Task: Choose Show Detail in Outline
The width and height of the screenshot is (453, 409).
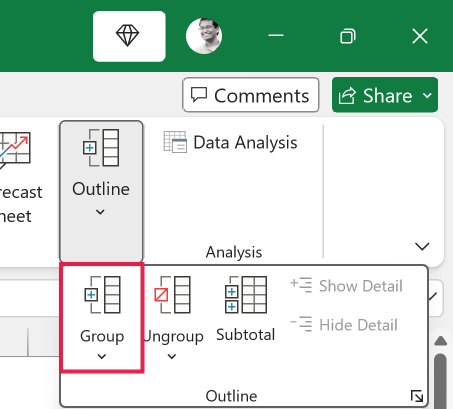Action: tap(346, 286)
